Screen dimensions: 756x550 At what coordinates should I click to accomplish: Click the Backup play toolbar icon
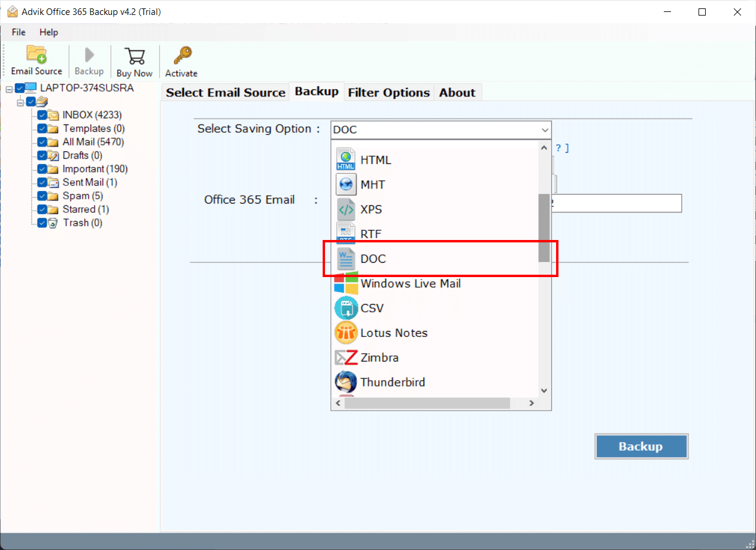pos(89,55)
